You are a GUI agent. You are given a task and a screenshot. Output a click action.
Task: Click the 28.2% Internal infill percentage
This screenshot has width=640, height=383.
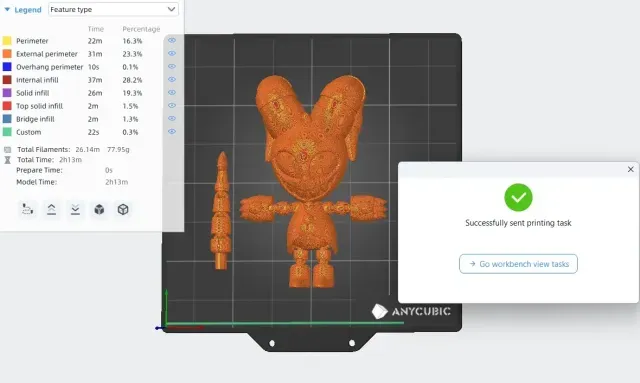(x=132, y=80)
